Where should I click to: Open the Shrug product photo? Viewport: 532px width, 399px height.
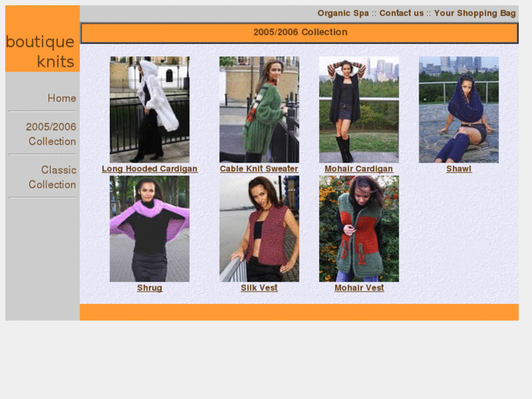click(149, 228)
